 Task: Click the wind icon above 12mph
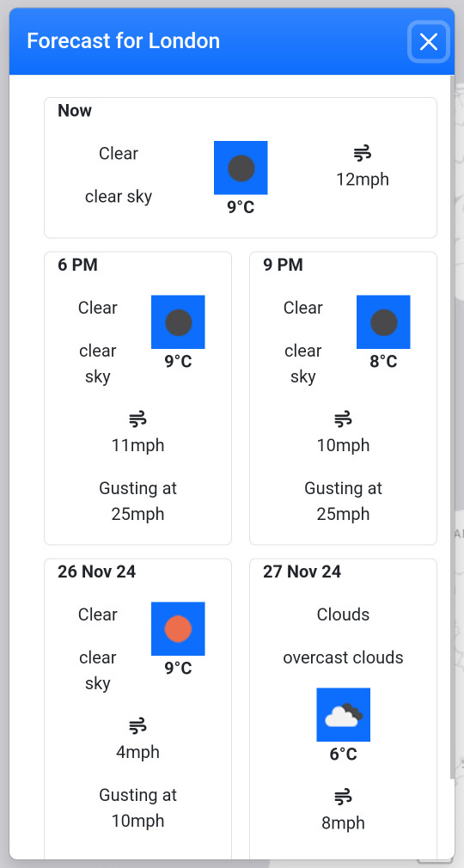(363, 153)
